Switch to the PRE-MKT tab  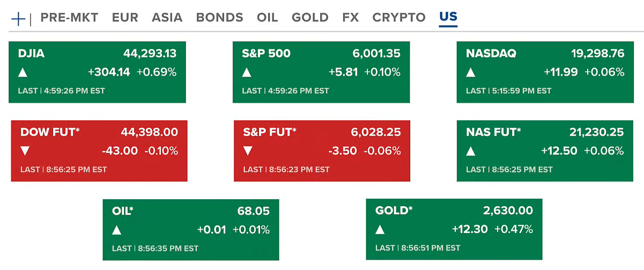pyautogui.click(x=69, y=17)
